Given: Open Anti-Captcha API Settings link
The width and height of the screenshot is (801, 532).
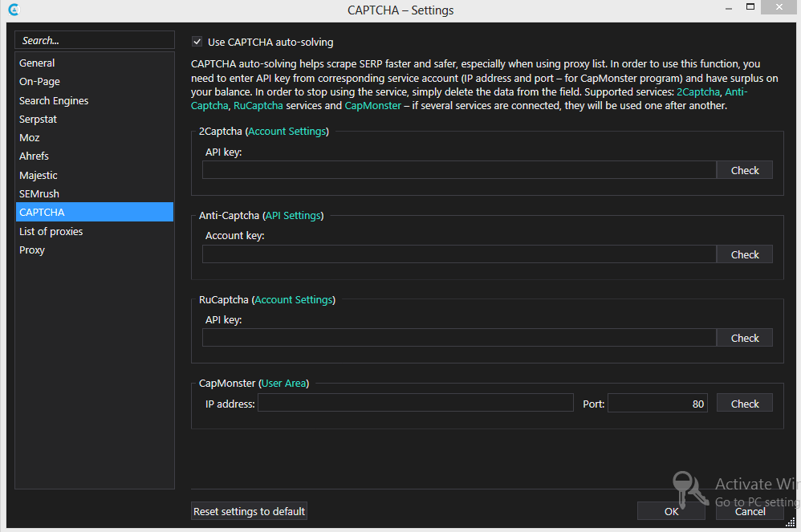Looking at the screenshot, I should [x=293, y=216].
